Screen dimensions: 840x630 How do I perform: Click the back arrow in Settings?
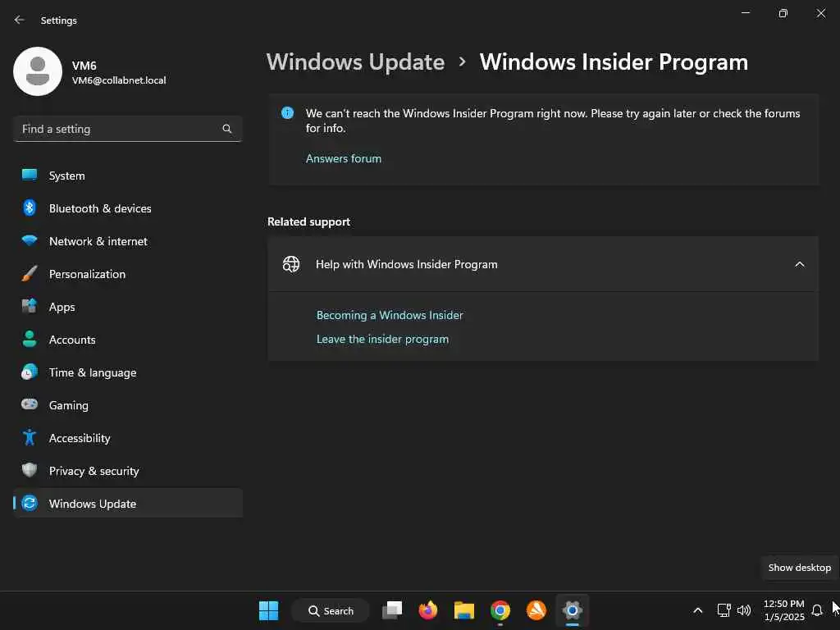(20, 20)
